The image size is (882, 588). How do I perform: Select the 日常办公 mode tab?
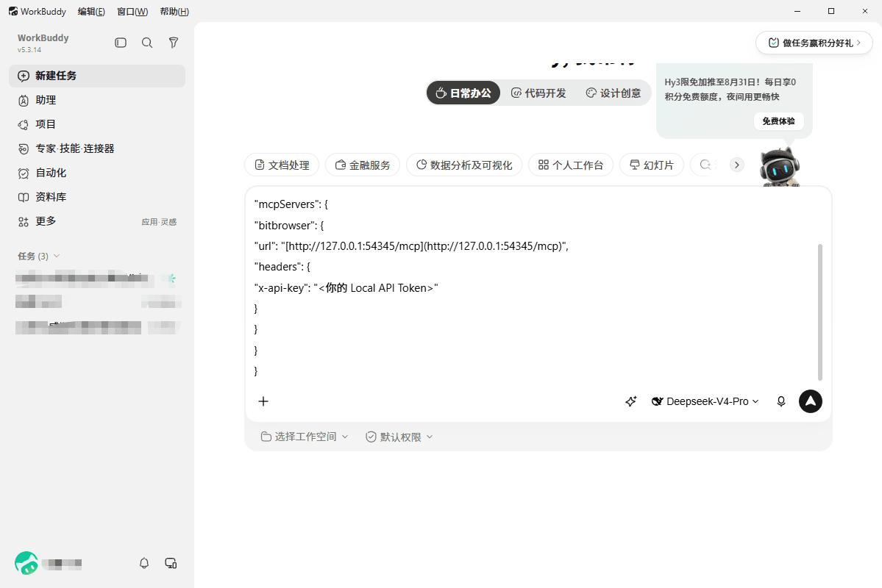pos(463,93)
